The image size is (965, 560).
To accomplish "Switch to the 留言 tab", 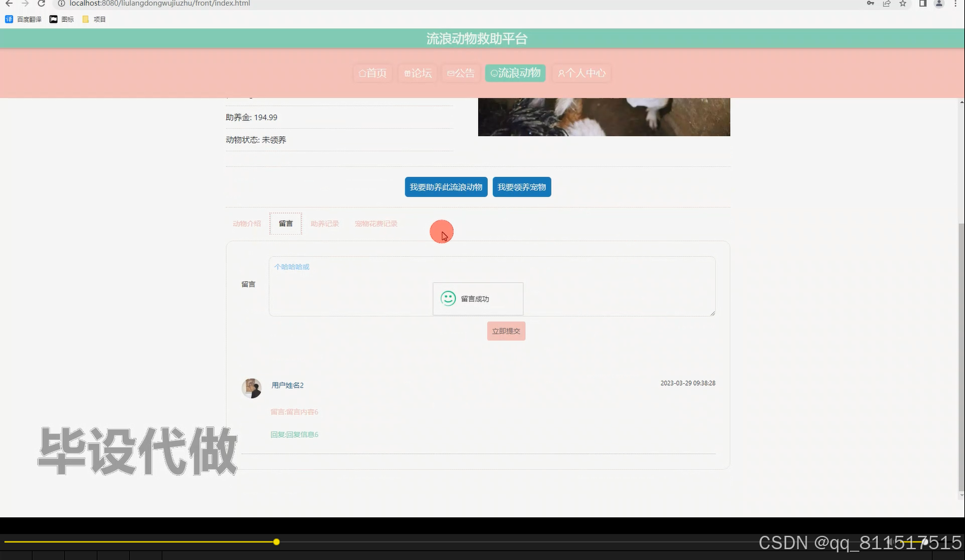I will pyautogui.click(x=286, y=224).
